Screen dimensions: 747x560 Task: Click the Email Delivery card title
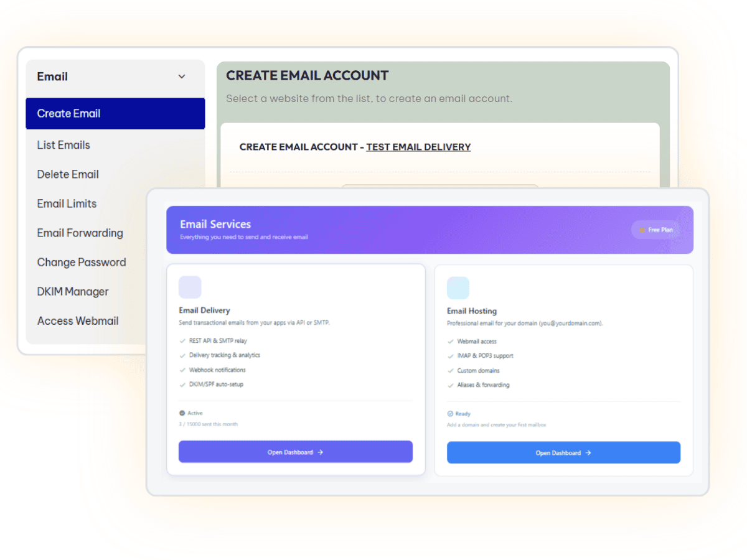pos(204,310)
